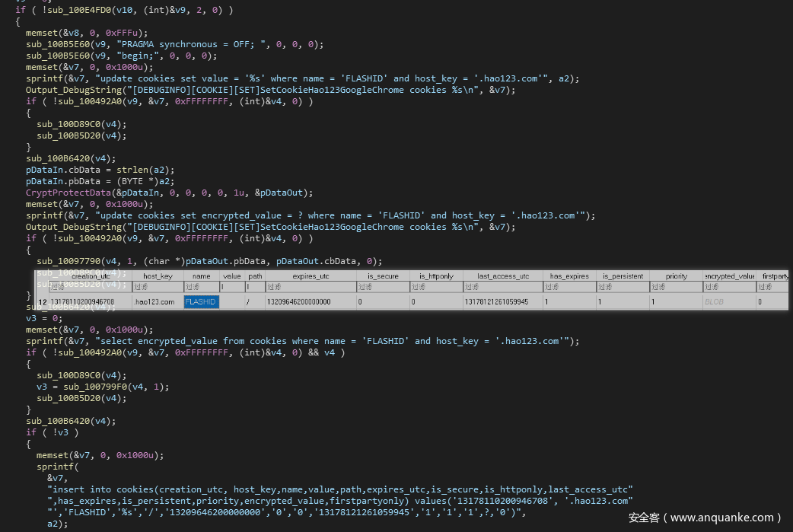Select the 13209646200000000 expires_utc cell

point(298,302)
